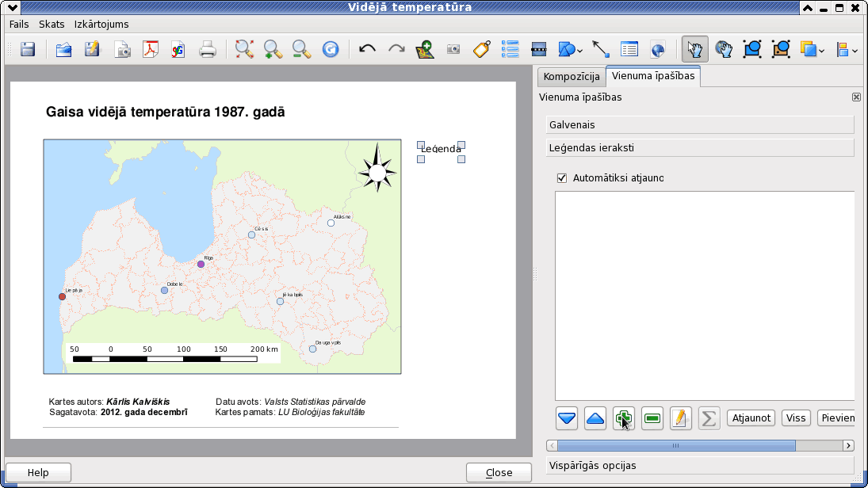Zoom to full extent of the page
868x488 pixels.
tap(244, 49)
